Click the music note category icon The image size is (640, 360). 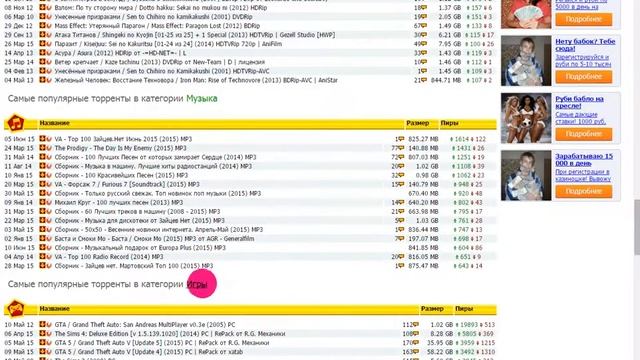[x=16, y=123]
